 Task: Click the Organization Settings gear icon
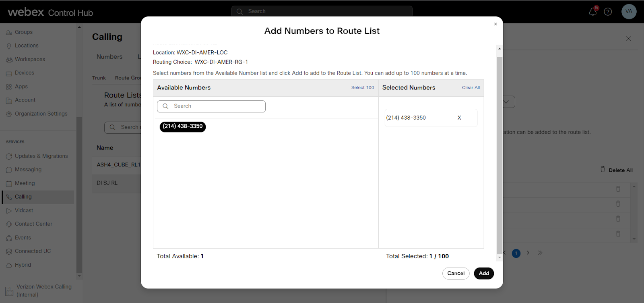9,114
